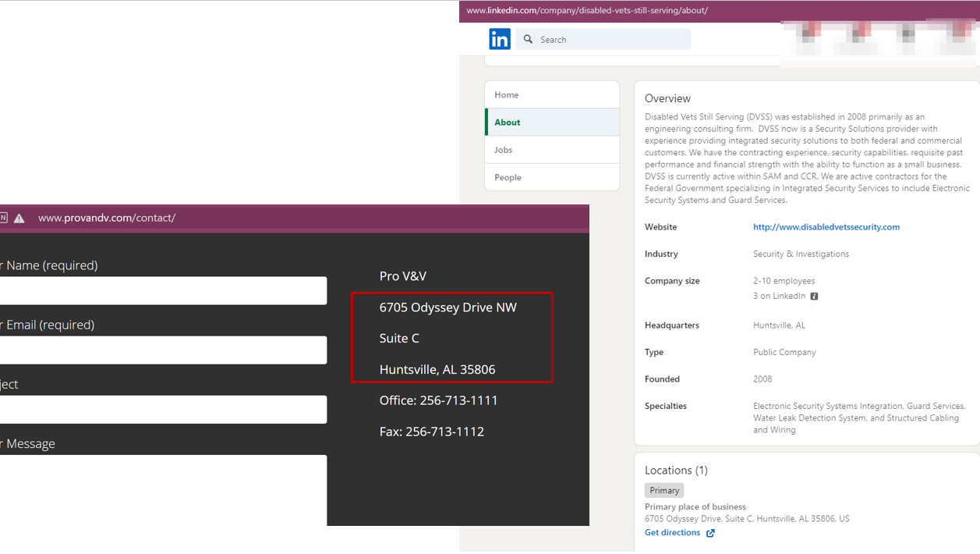Click the 'Office: 256-713-1111' text
Viewport: 980px width, 554px height.
coord(438,400)
